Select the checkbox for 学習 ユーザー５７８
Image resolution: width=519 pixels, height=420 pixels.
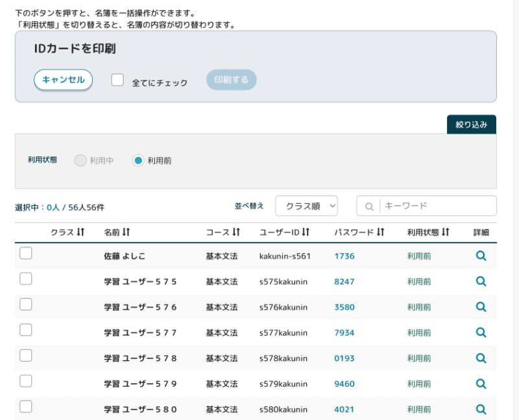26,356
